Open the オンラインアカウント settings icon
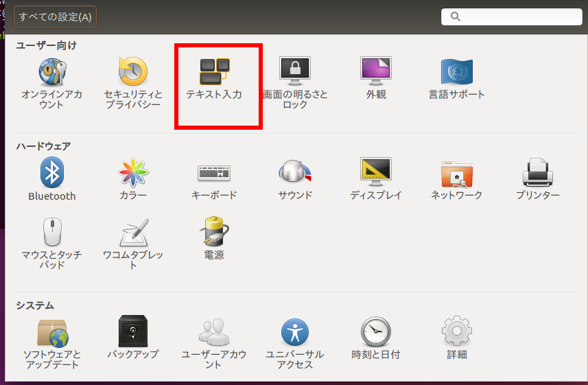The width and height of the screenshot is (588, 385). (x=51, y=83)
